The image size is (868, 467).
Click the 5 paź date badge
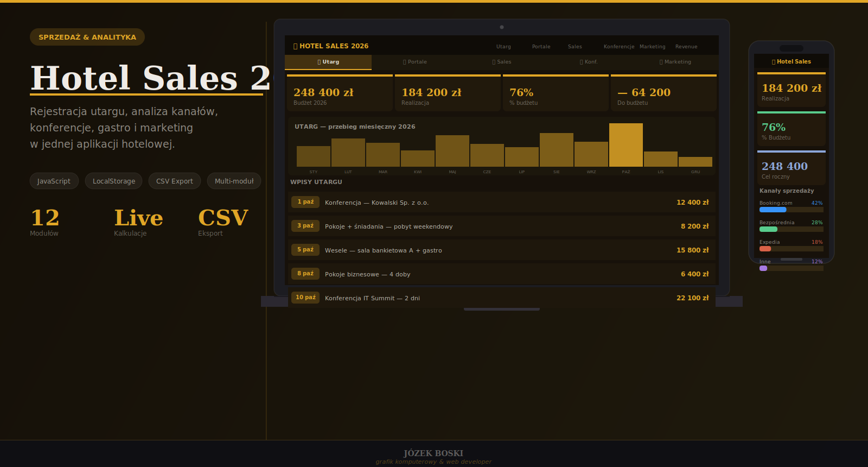click(x=305, y=250)
